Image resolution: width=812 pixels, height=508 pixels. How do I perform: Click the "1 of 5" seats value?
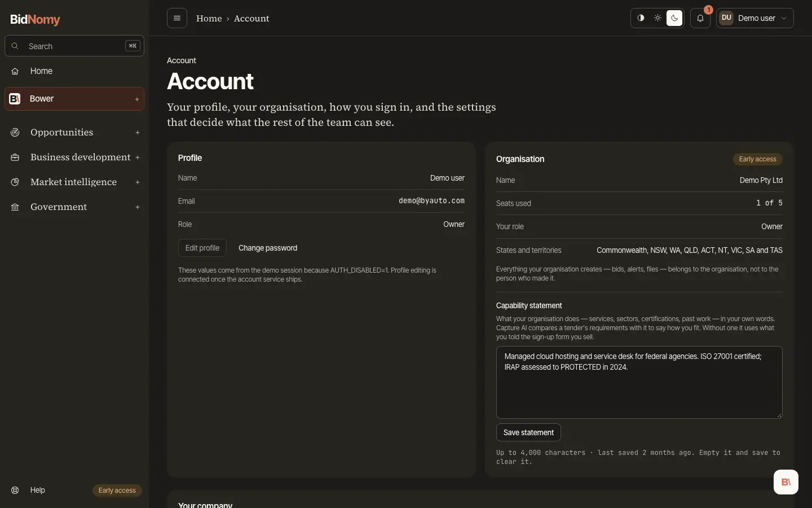(x=769, y=203)
